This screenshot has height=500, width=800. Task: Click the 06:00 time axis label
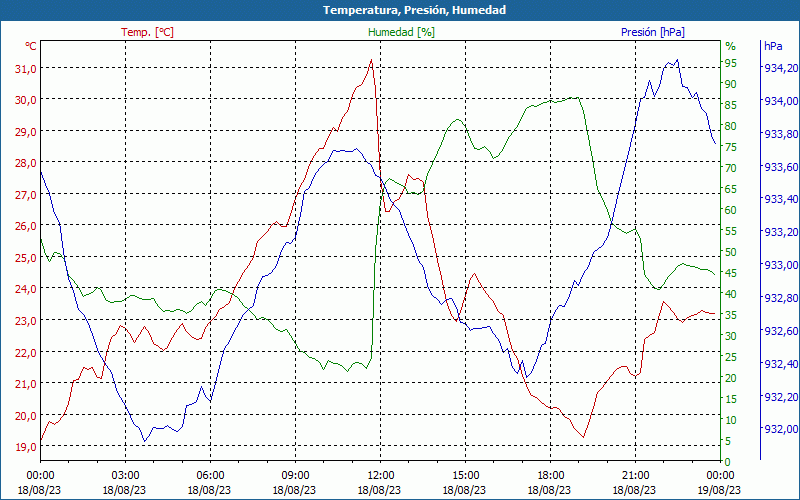coord(210,474)
